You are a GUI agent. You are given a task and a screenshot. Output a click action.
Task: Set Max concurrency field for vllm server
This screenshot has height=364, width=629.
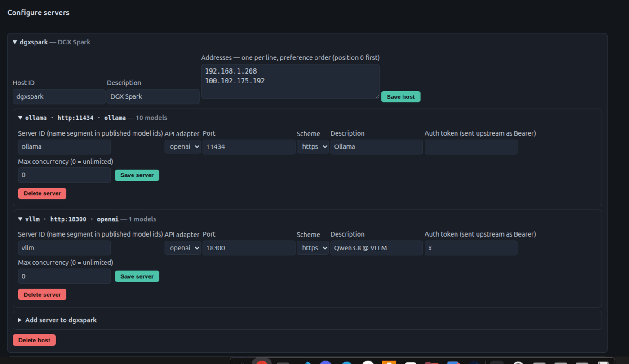pyautogui.click(x=64, y=276)
